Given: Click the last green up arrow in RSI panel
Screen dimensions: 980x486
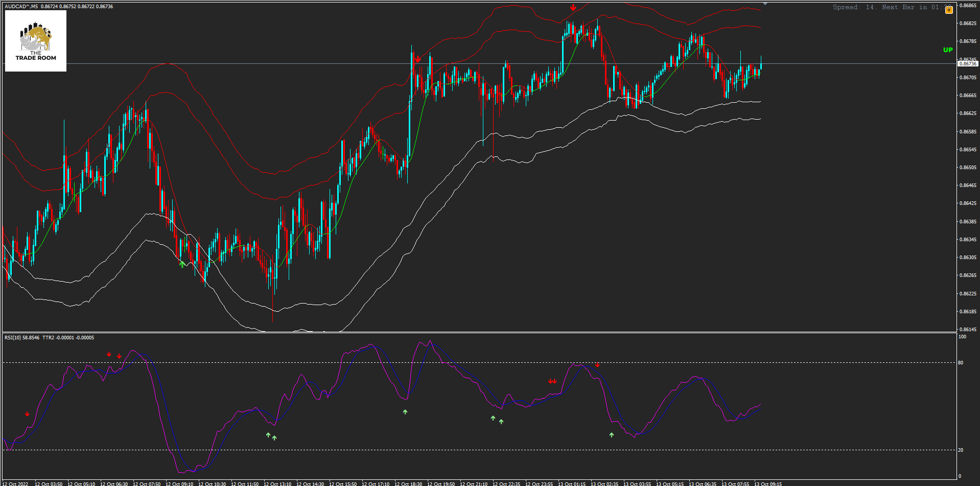Looking at the screenshot, I should (612, 435).
